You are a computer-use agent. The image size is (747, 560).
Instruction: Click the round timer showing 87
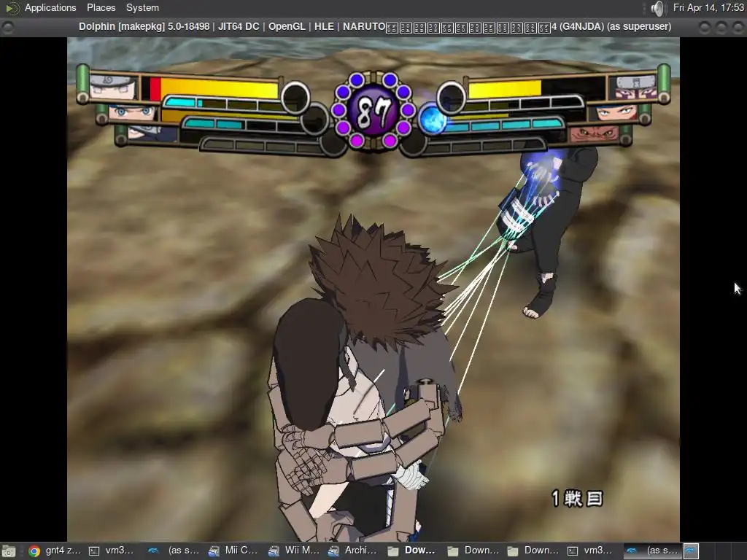(373, 111)
